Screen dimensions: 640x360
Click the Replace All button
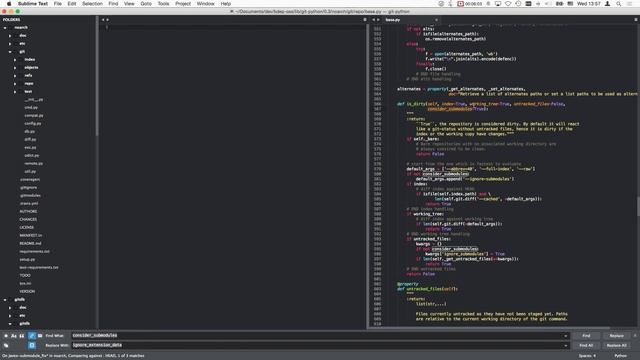pyautogui.click(x=616, y=345)
